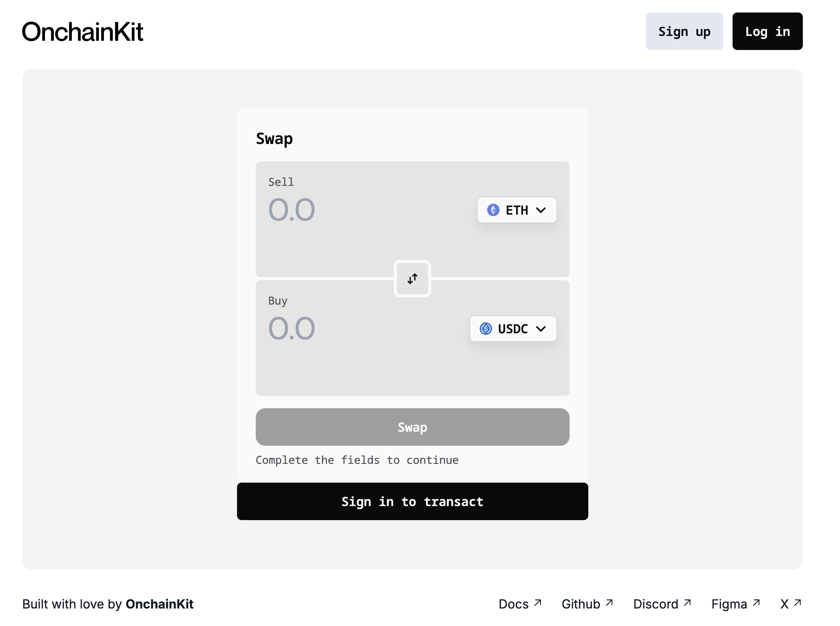Click Sign in to transact button

pos(412,501)
